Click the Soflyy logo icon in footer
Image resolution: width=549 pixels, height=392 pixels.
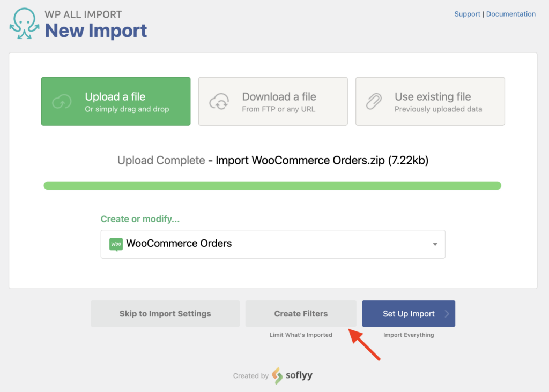click(x=276, y=376)
